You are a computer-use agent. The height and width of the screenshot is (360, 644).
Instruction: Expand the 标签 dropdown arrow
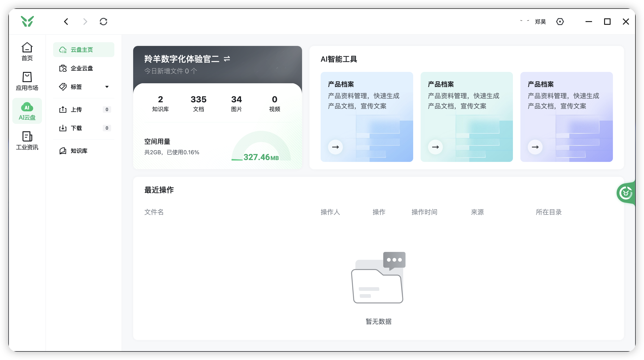[107, 87]
